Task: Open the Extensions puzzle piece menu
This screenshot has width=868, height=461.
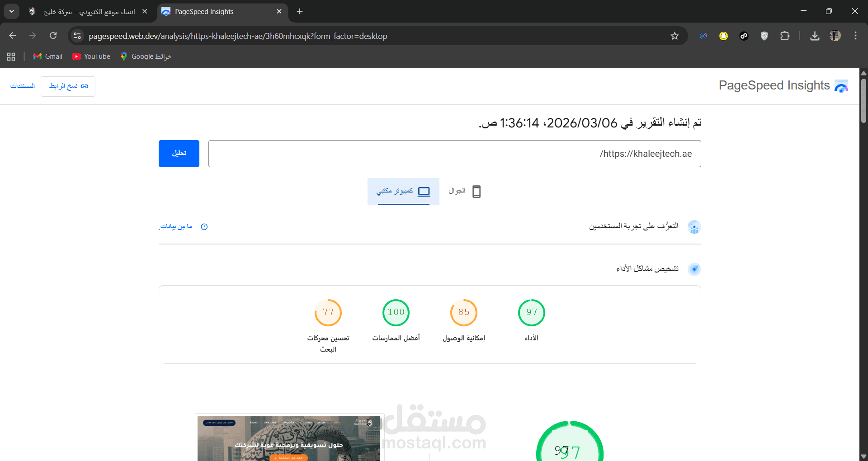Action: pos(785,36)
